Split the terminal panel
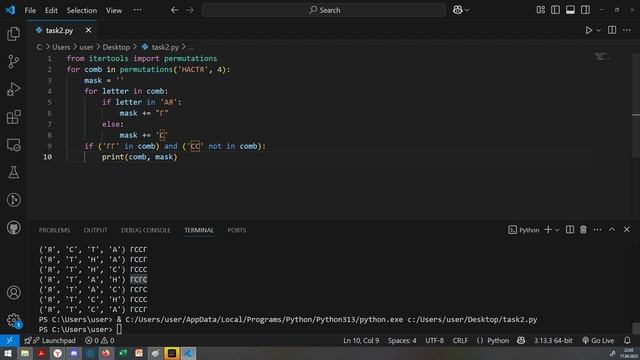 [x=570, y=230]
